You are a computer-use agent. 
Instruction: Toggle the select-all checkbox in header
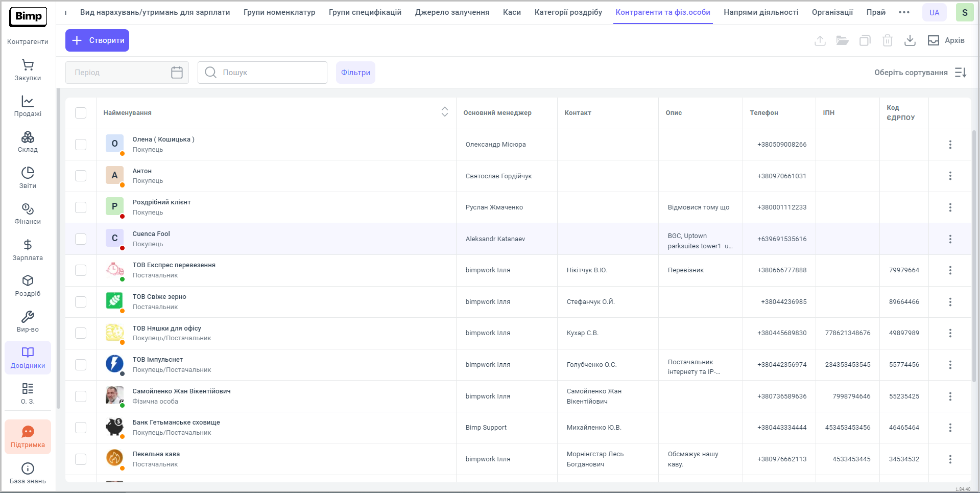click(81, 113)
